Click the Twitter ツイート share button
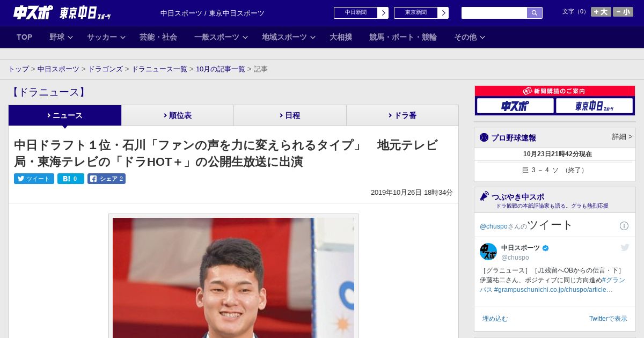644x338 pixels. 34,179
